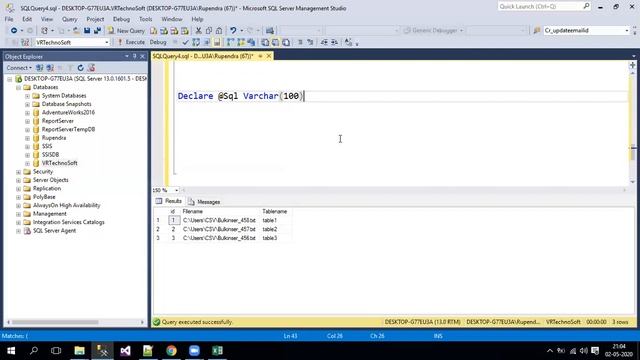Image resolution: width=640 pixels, height=360 pixels.
Task: Click Results to File icon
Action: [x=286, y=42]
